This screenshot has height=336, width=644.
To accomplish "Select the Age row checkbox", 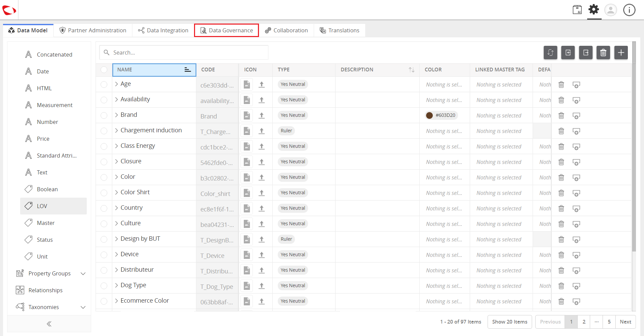I will (x=104, y=85).
